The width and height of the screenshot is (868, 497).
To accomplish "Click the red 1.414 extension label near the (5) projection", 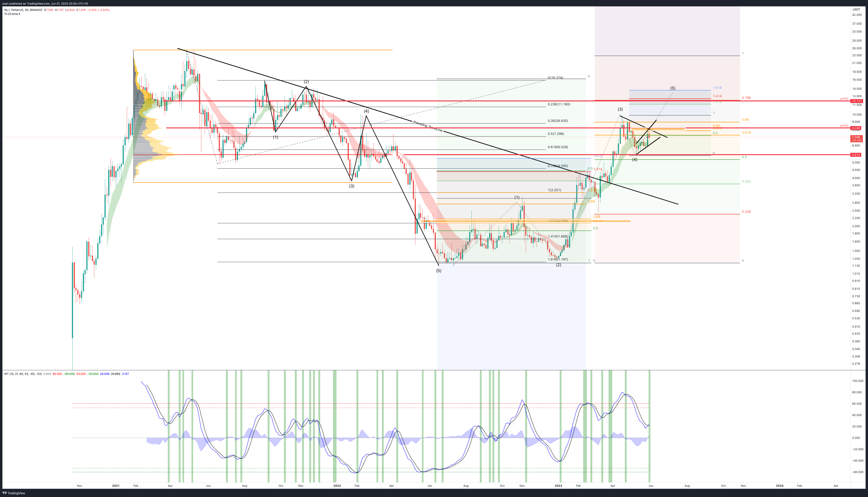I will tap(717, 96).
